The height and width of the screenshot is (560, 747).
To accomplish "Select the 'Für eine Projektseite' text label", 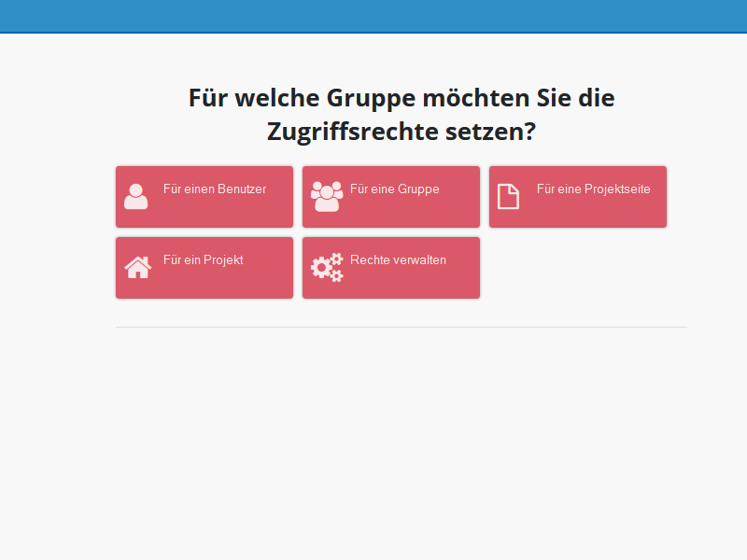I will [593, 189].
